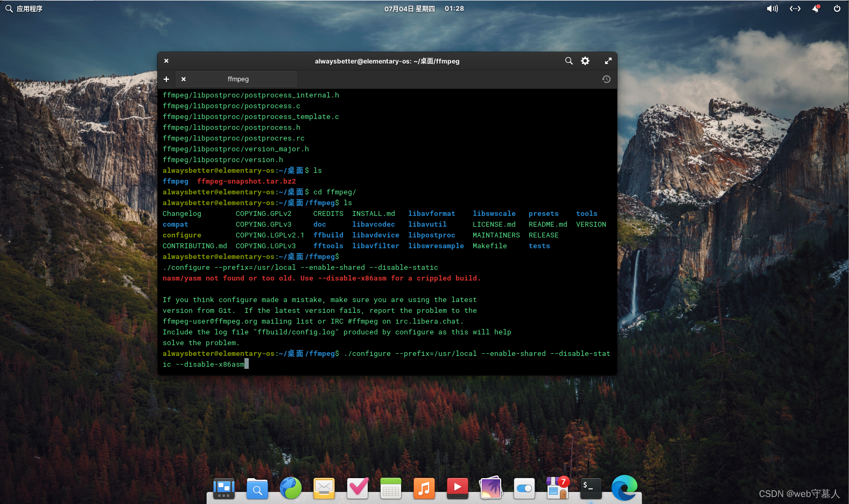Screen dimensions: 849x504
Task: Open Tasks app with checkmark icon
Action: coord(357,488)
